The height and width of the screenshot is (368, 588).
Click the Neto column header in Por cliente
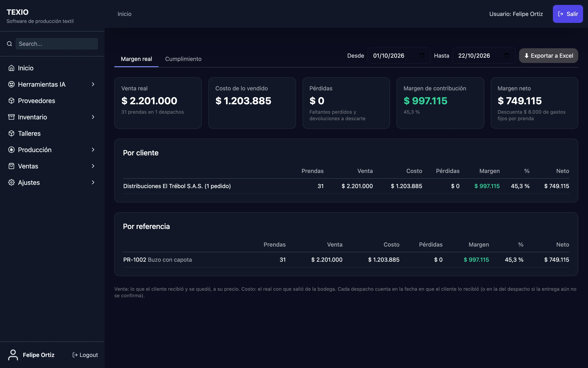[562, 171]
